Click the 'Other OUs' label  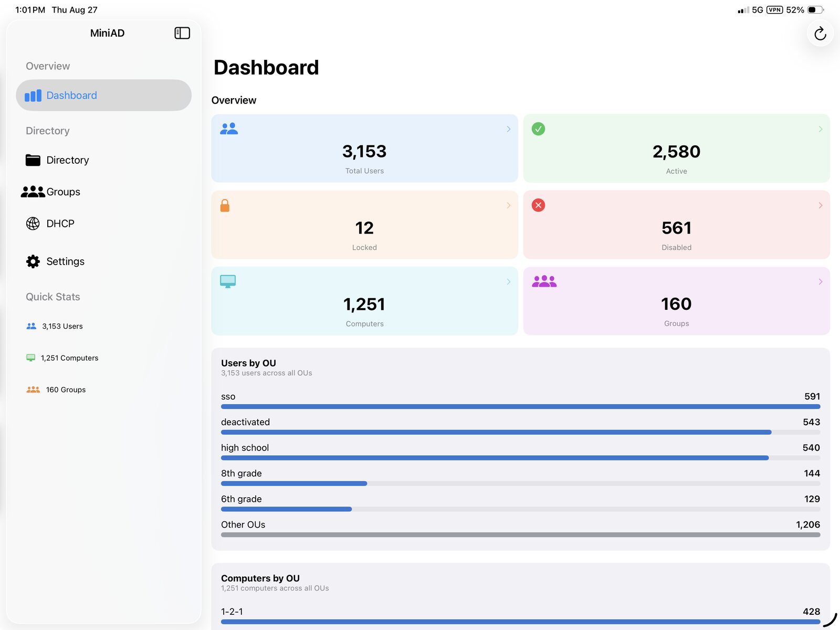coord(243,524)
